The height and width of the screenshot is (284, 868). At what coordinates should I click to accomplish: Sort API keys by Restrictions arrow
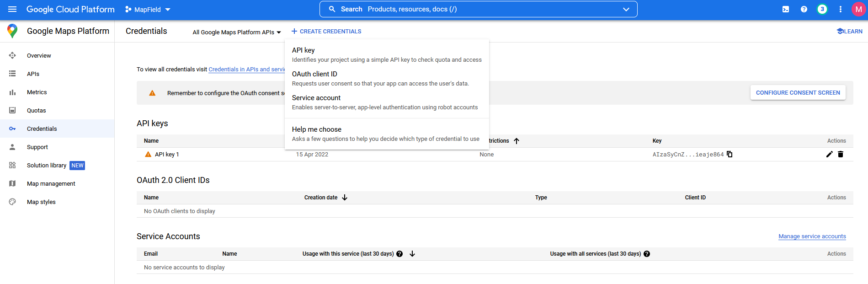517,141
